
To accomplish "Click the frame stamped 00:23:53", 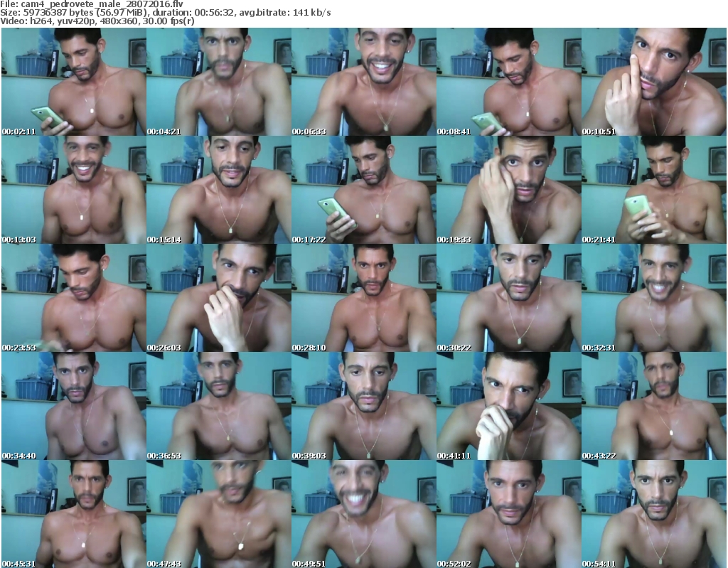I will tap(74, 298).
